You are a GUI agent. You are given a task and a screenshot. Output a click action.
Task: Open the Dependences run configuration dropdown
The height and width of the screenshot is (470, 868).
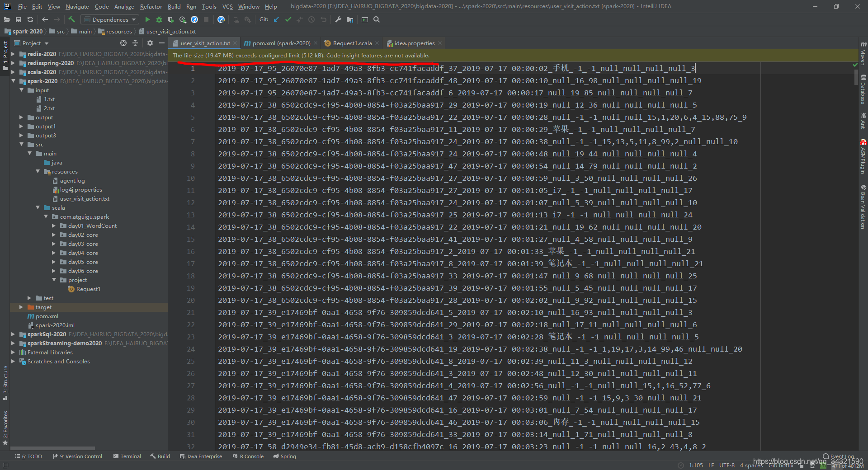109,19
